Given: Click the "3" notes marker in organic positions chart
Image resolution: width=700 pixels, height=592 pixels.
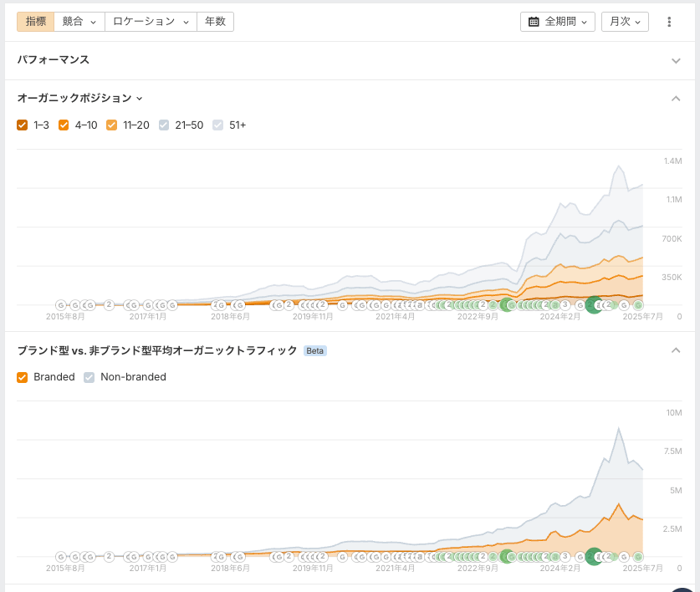Looking at the screenshot, I should (565, 305).
